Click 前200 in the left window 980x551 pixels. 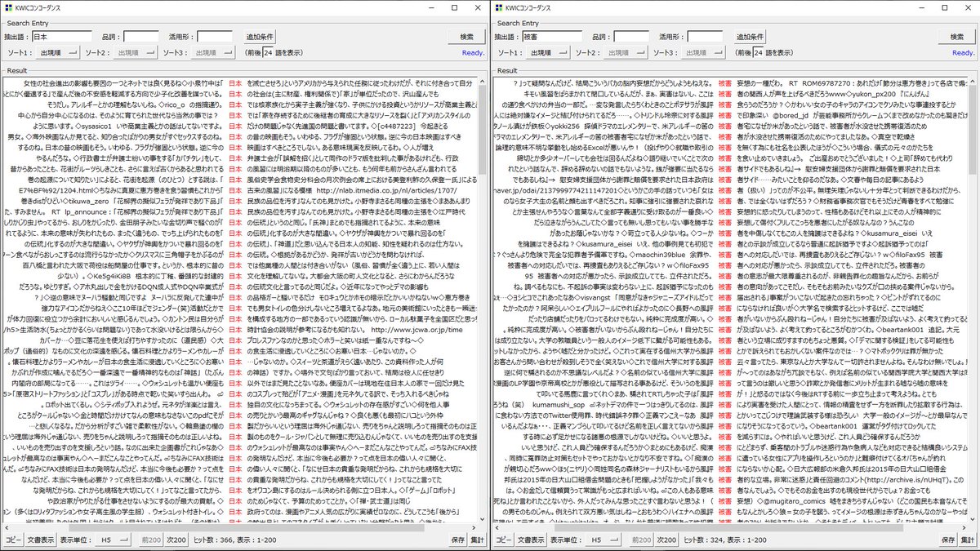[151, 540]
